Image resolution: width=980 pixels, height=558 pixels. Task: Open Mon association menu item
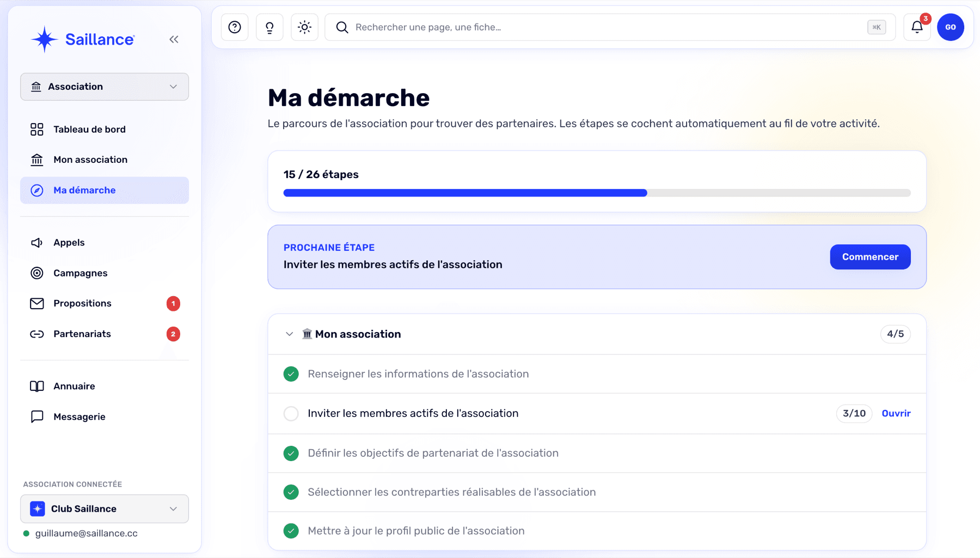tap(105, 160)
